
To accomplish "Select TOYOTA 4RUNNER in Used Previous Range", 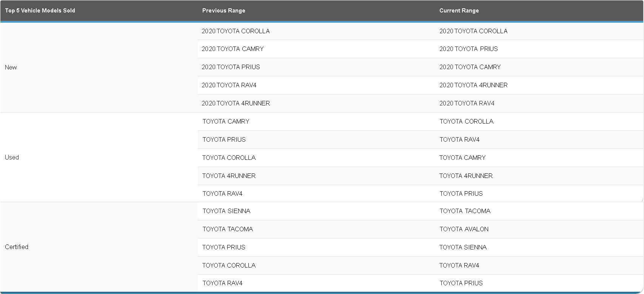I will point(229,176).
